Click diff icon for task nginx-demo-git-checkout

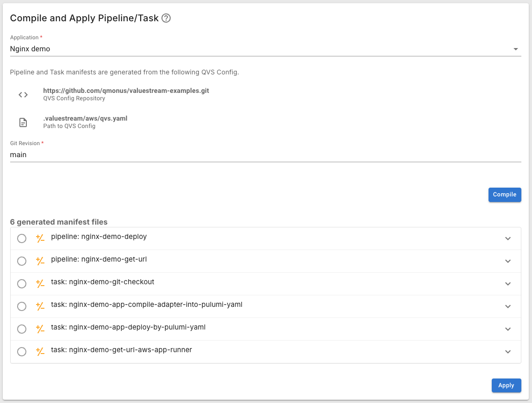coord(40,284)
